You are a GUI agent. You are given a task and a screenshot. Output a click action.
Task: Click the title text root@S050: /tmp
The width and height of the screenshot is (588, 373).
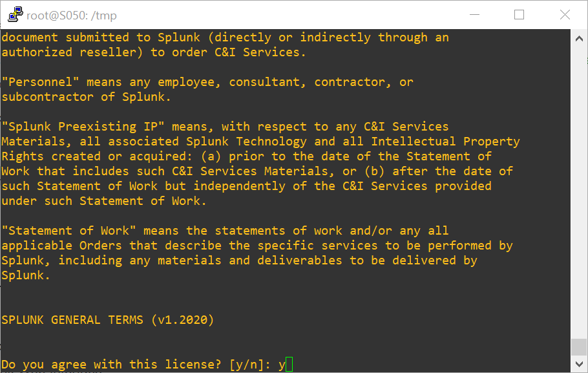coord(72,16)
